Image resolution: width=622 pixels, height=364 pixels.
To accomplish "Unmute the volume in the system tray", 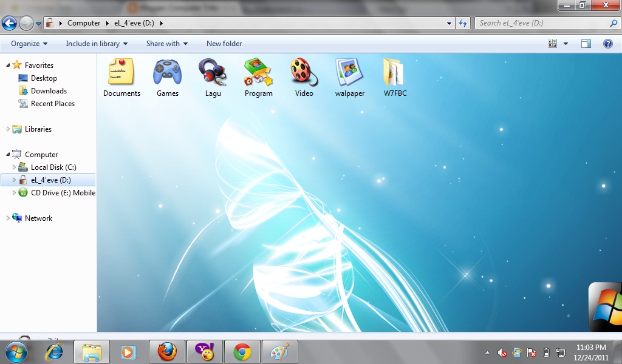I will point(501,352).
